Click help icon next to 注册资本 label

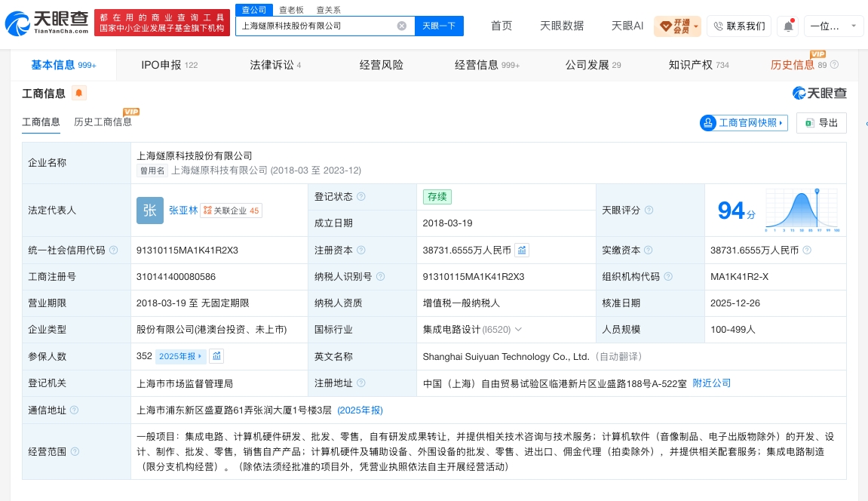(x=361, y=250)
